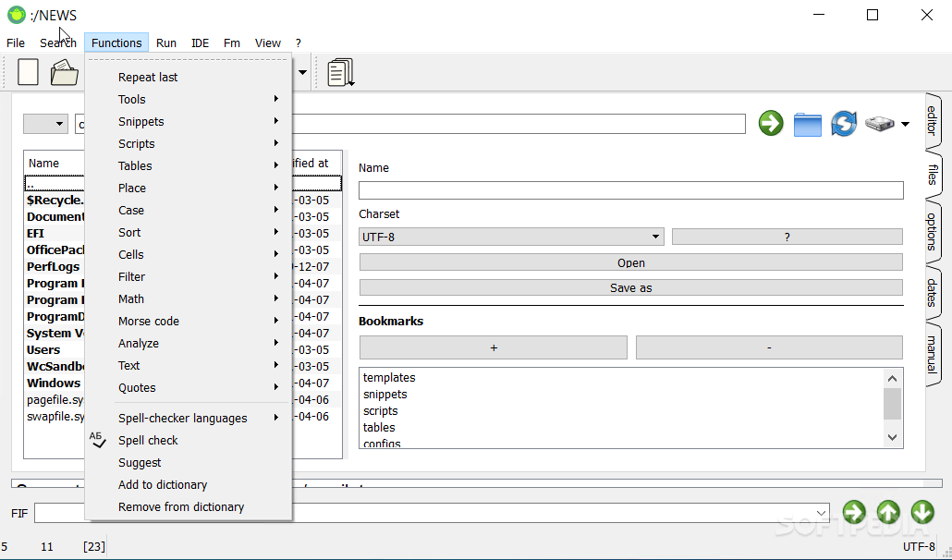Open the Charset UTF-8 combo box
The image size is (952, 560).
pyautogui.click(x=511, y=237)
